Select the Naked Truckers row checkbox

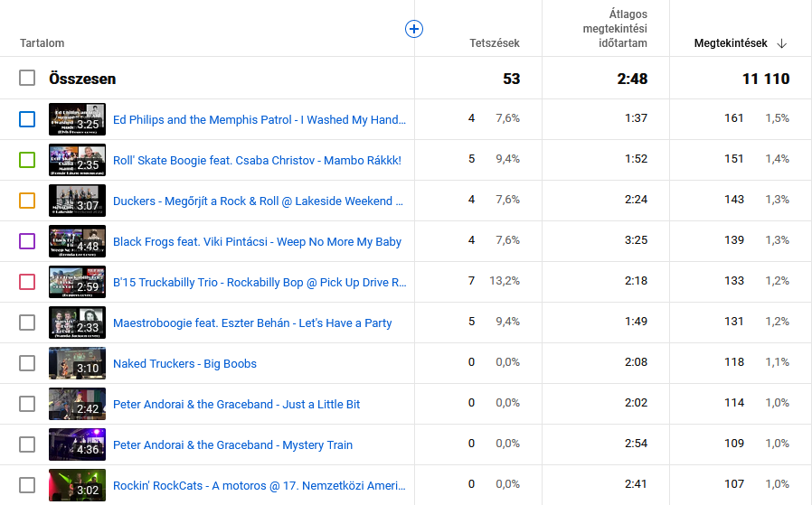click(x=27, y=363)
